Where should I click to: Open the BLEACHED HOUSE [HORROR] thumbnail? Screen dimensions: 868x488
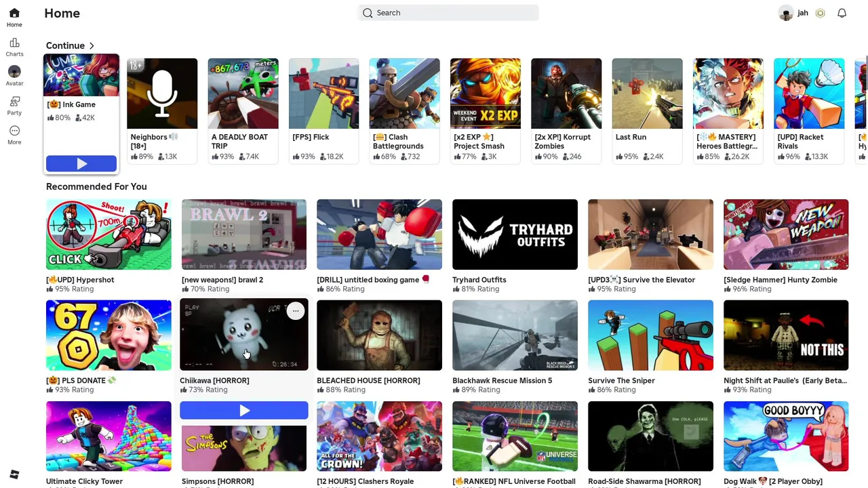(x=379, y=335)
